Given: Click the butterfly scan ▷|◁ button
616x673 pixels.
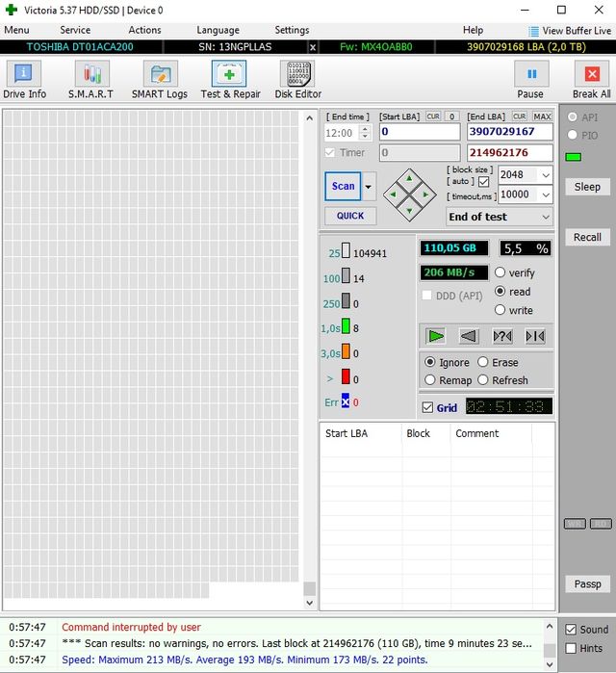Looking at the screenshot, I should point(535,336).
